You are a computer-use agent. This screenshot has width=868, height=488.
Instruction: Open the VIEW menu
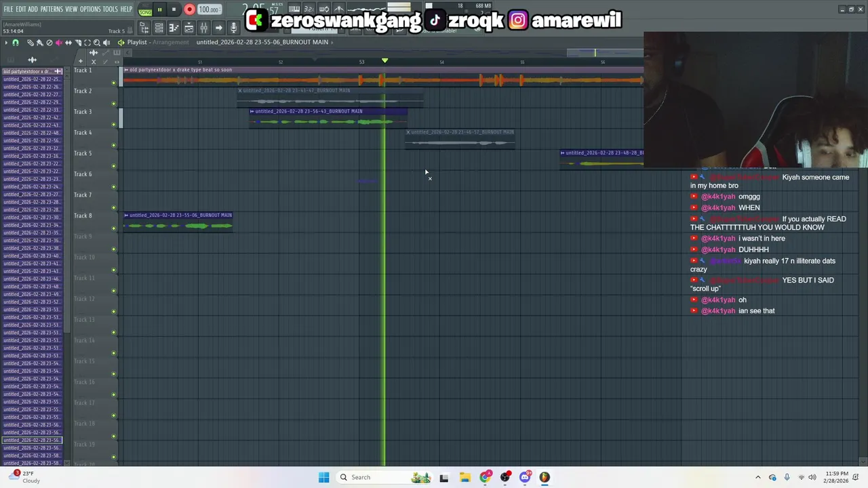[71, 9]
